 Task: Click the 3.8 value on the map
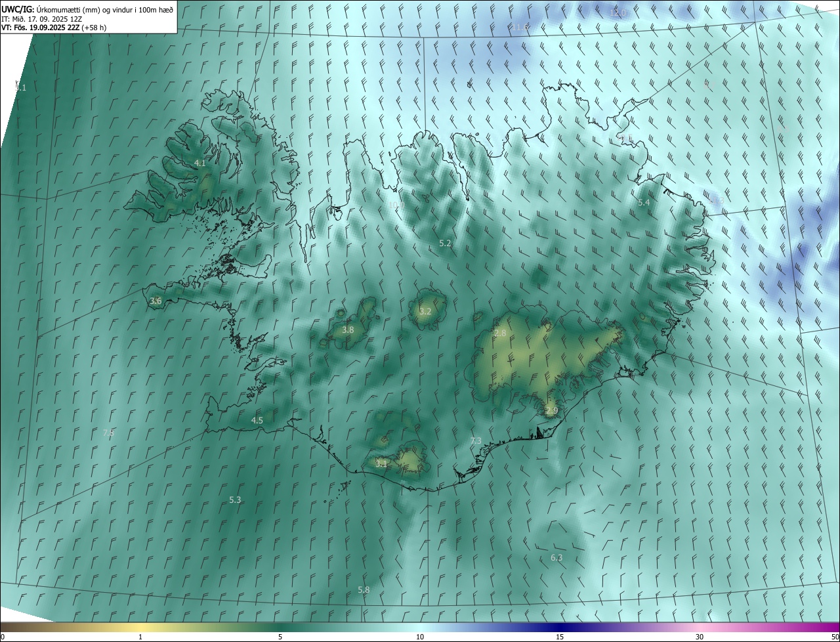click(x=348, y=330)
